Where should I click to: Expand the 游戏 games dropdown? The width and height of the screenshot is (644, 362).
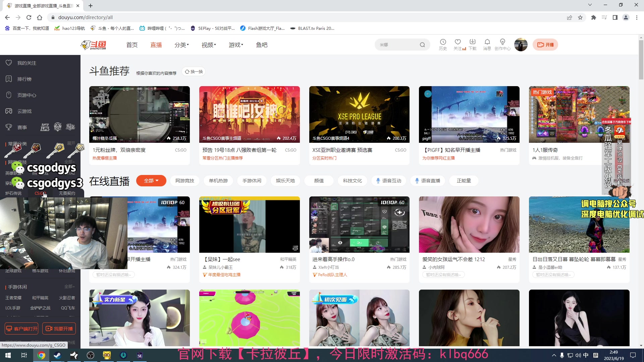[236, 45]
